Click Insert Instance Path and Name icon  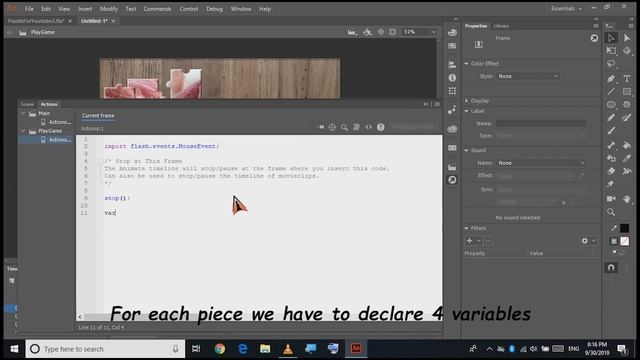pyautogui.click(x=332, y=127)
